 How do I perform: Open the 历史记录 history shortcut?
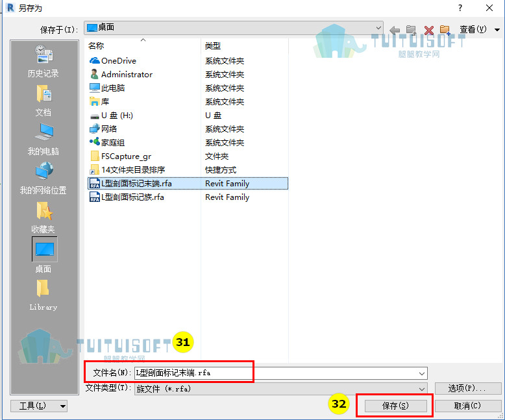(43, 61)
